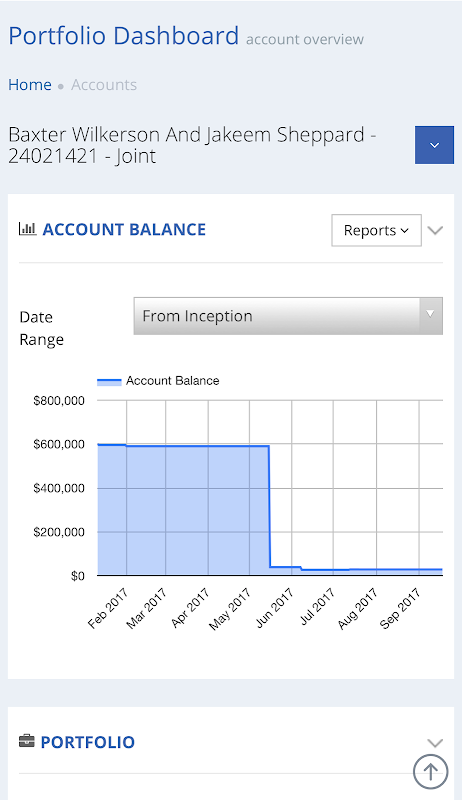Expand the Portfolio panel chevron

(x=435, y=742)
